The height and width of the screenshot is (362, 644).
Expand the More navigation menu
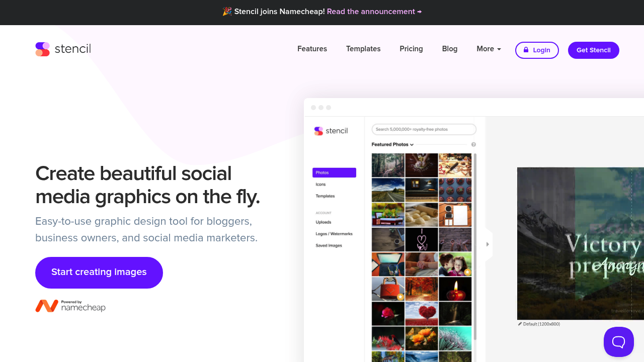point(489,49)
